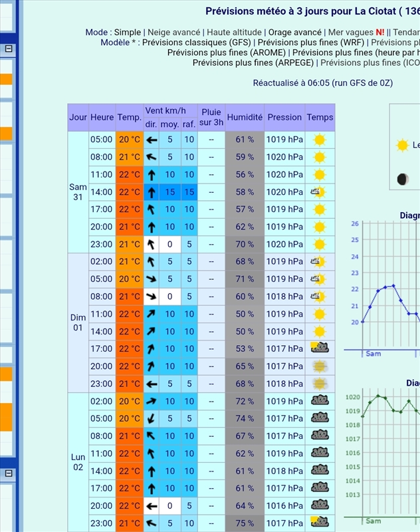The height and width of the screenshot is (532, 420).
Task: Click the wind direction arrow for Sam 05:00
Action: click(152, 140)
